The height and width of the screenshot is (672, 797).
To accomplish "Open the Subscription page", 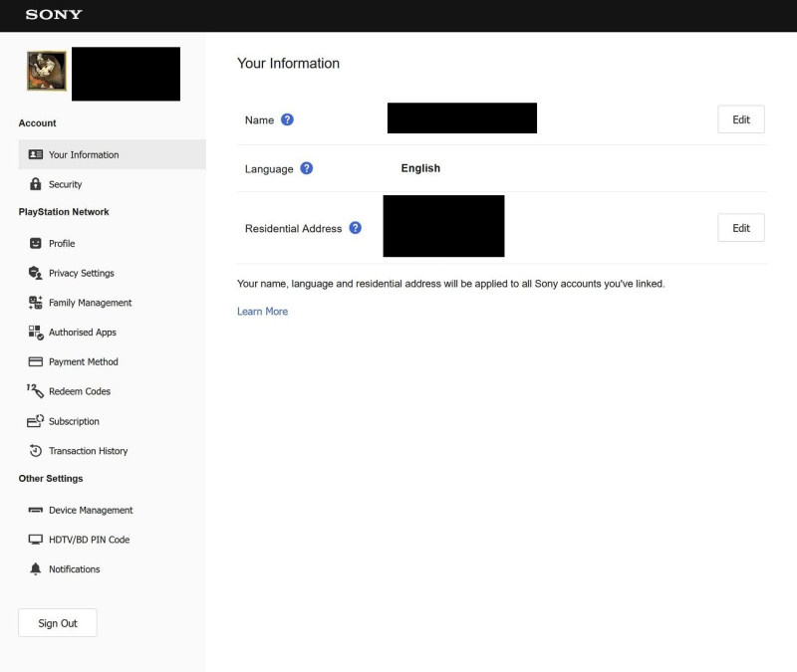I will pyautogui.click(x=113, y=421).
